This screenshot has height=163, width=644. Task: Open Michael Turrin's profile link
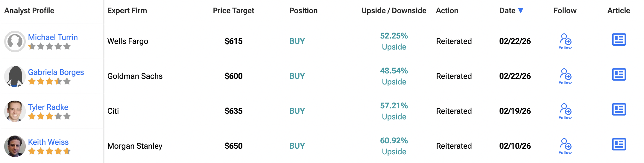(53, 37)
